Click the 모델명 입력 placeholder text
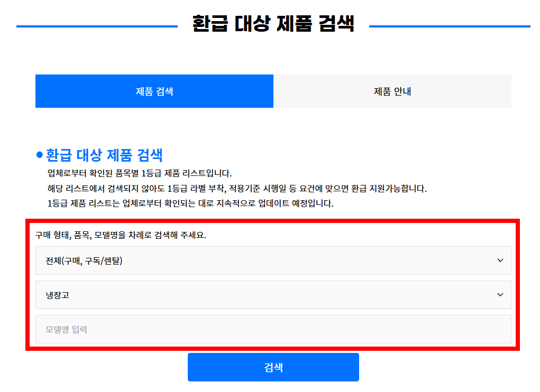The height and width of the screenshot is (392, 540). point(66,330)
